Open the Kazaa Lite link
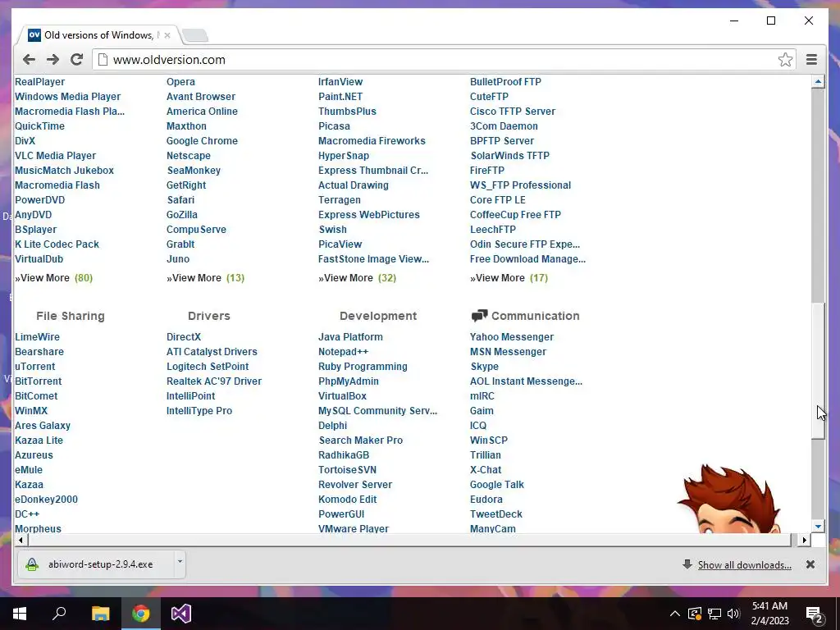 tap(39, 441)
